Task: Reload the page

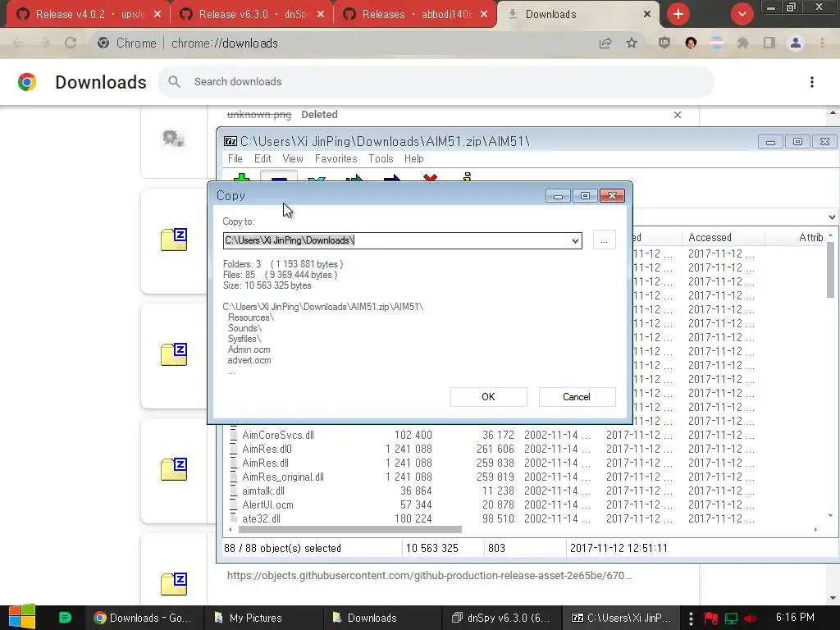Action: 71,43
